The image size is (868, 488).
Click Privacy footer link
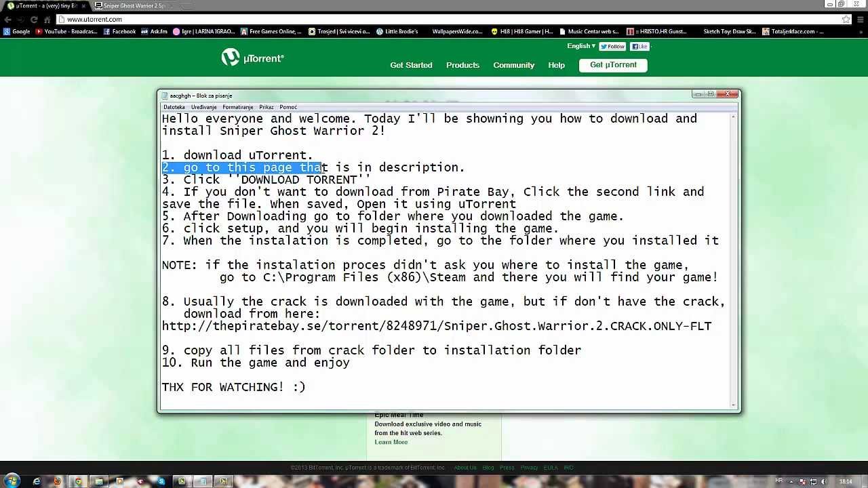530,468
